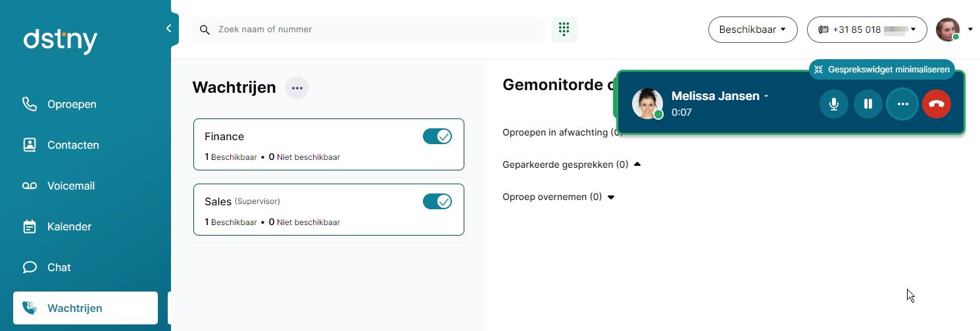980x331 pixels.
Task: Go to Oproepen in sidebar
Action: coord(72,104)
